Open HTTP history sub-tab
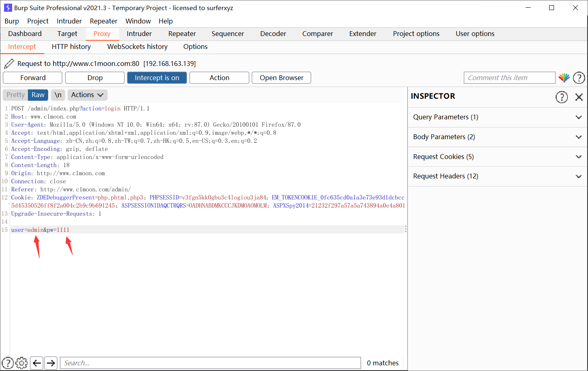The width and height of the screenshot is (588, 371). coord(71,47)
